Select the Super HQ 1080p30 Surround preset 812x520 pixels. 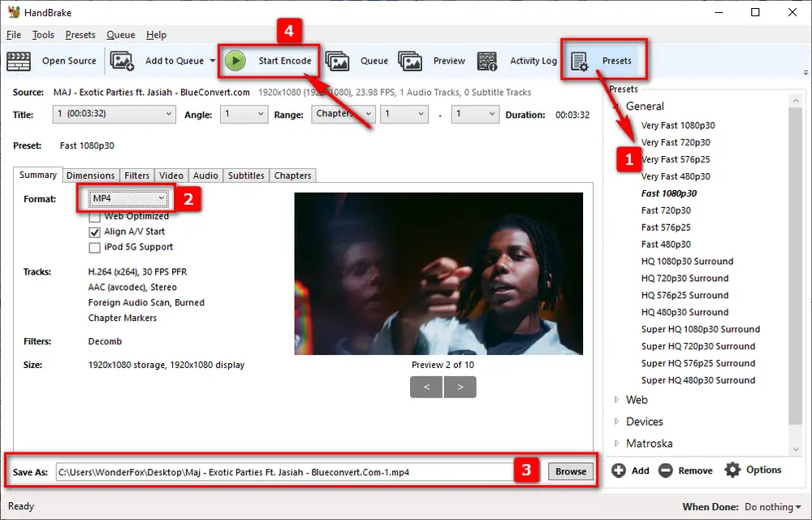click(701, 329)
